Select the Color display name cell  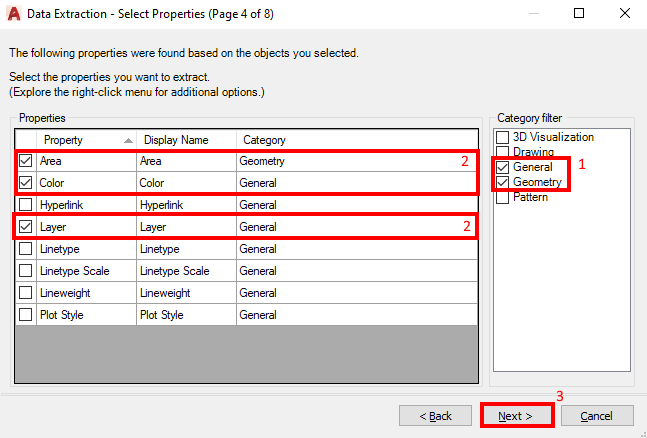pos(186,182)
